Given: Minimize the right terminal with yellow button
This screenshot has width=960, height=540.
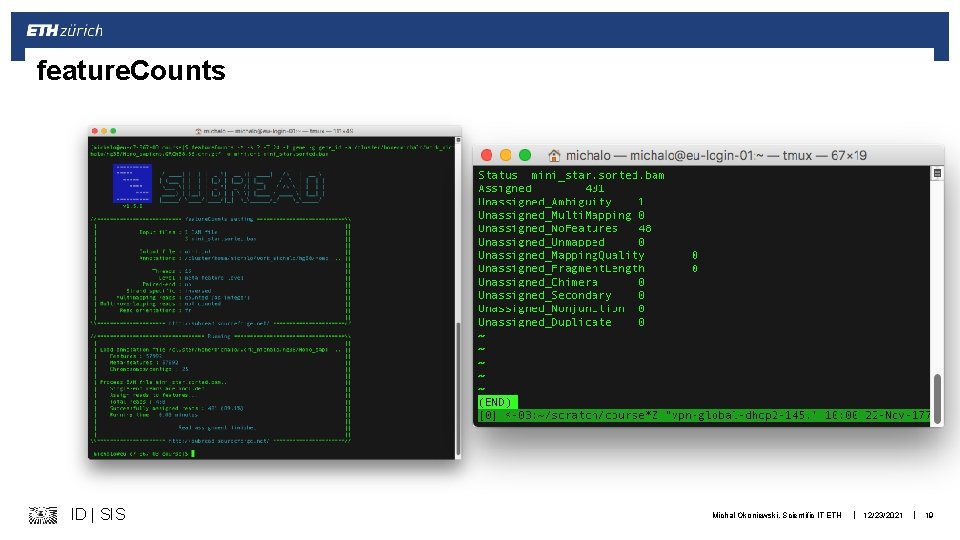Looking at the screenshot, I should (x=506, y=156).
